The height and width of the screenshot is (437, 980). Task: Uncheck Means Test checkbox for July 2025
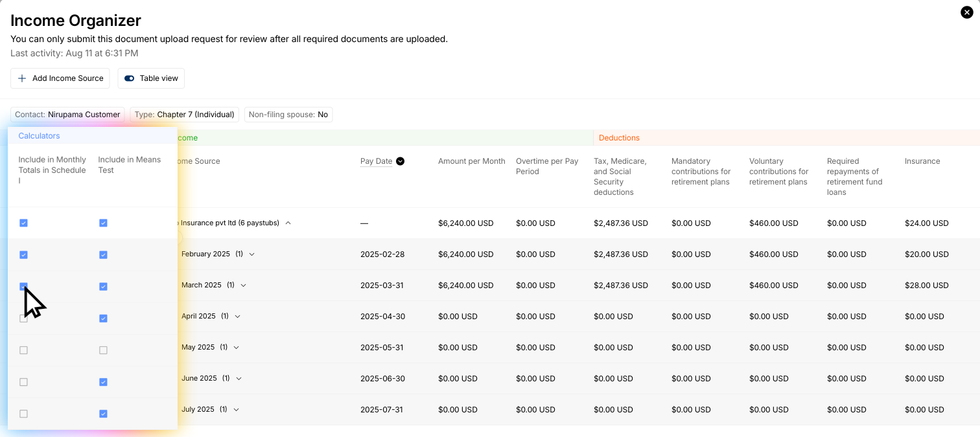click(x=103, y=414)
